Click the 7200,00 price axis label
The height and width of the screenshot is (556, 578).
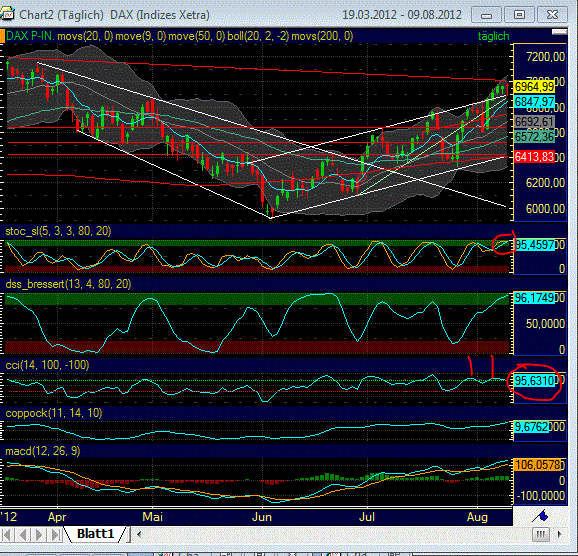pos(546,57)
